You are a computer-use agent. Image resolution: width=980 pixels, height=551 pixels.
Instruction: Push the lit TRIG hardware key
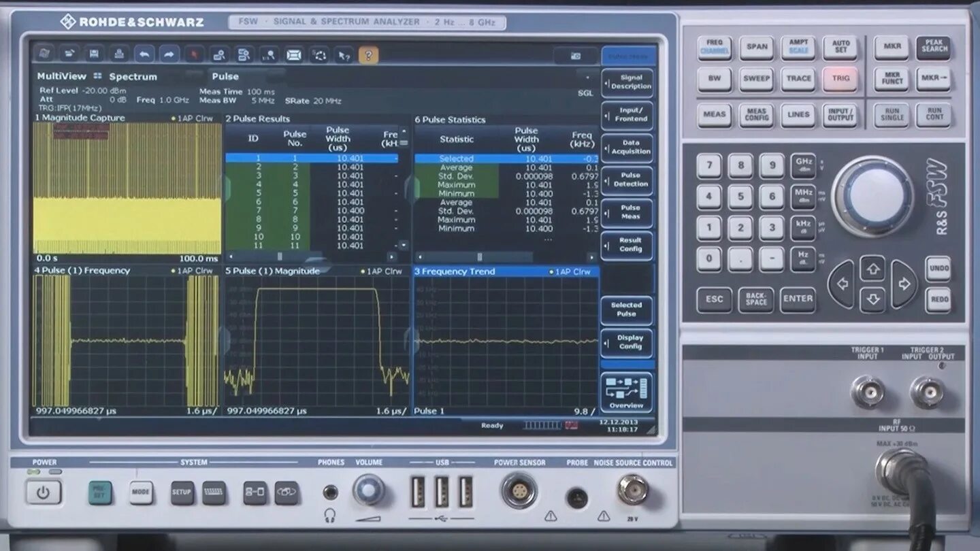[x=840, y=79]
